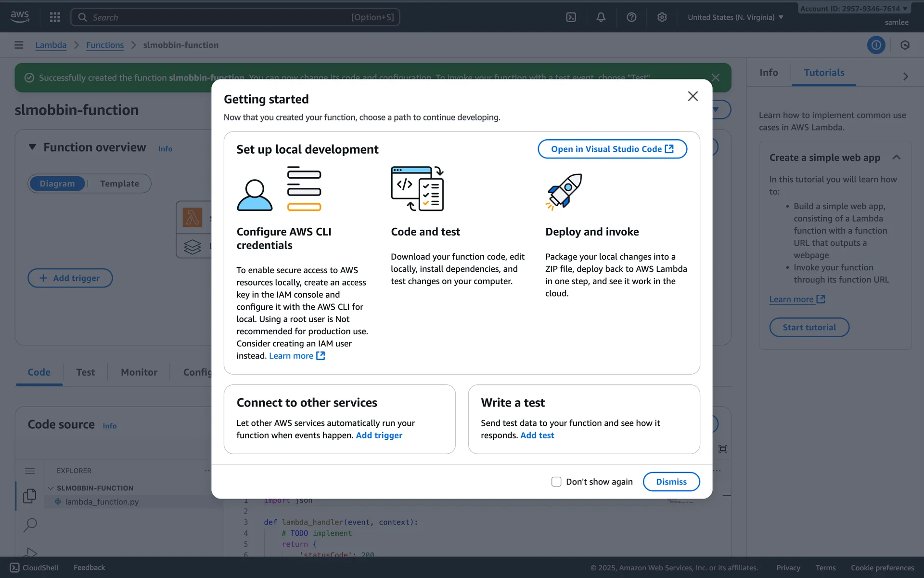Switch to the Test tab
Screen dimensions: 924x578
coord(85,372)
